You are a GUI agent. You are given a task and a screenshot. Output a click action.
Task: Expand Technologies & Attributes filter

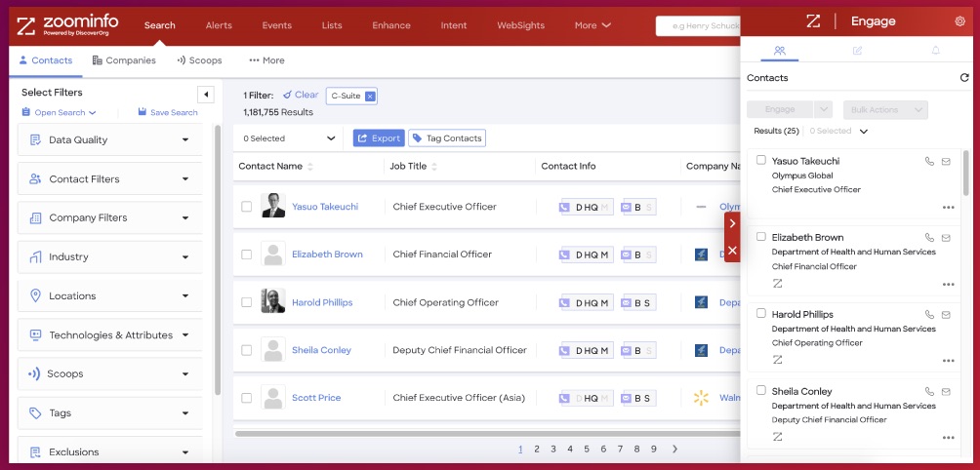click(x=110, y=335)
